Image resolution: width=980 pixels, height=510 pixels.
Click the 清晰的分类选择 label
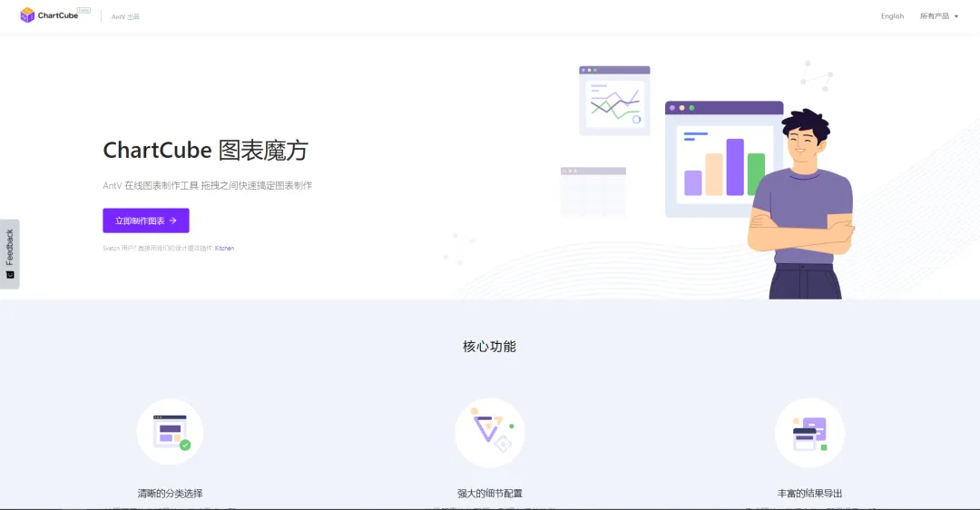[x=170, y=493]
